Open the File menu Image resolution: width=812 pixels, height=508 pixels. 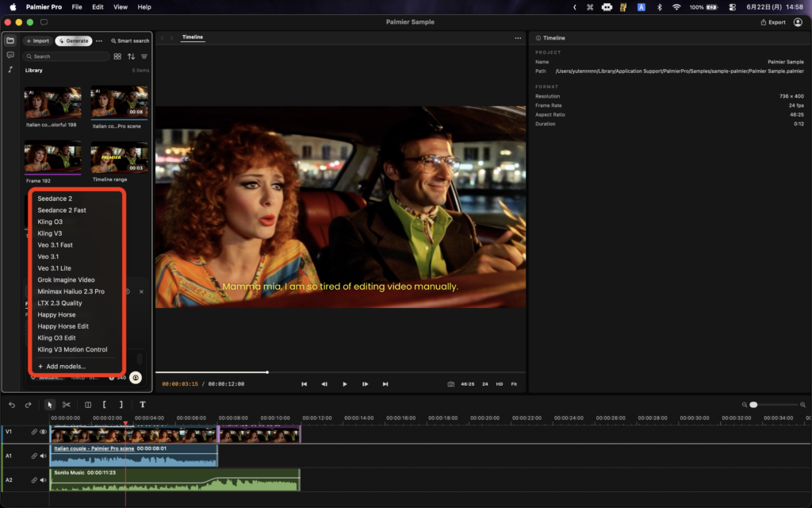coord(77,7)
